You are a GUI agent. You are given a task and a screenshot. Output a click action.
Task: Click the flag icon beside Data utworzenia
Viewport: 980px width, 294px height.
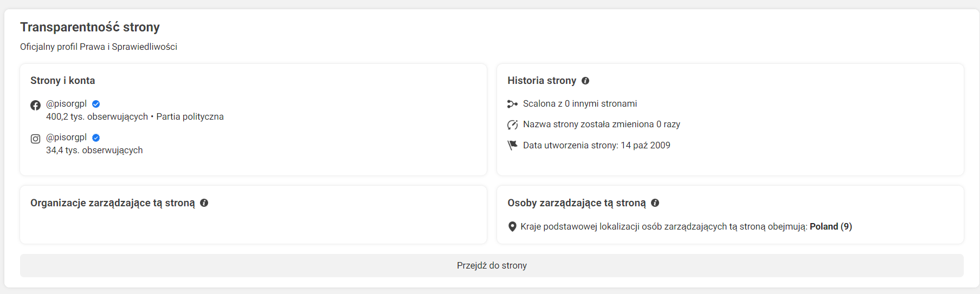point(512,145)
